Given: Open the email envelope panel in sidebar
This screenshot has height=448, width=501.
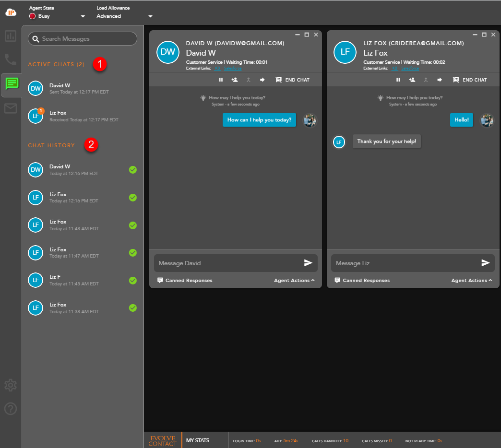Looking at the screenshot, I should point(11,108).
